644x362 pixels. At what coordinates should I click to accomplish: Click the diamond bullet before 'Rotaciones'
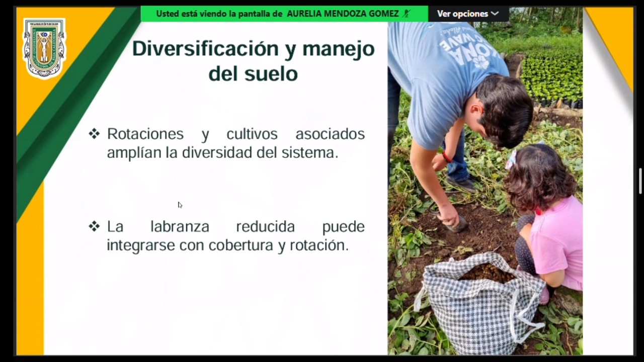tap(94, 134)
